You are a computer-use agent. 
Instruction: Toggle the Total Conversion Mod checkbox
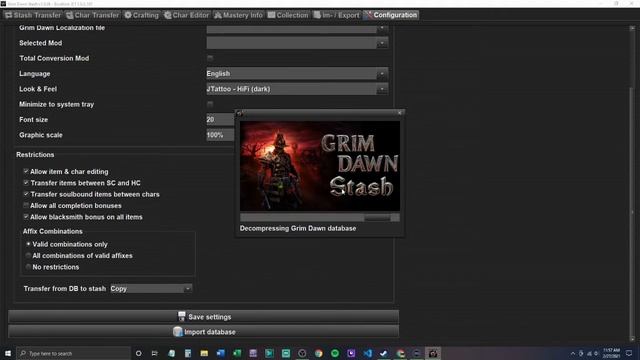coord(210,58)
